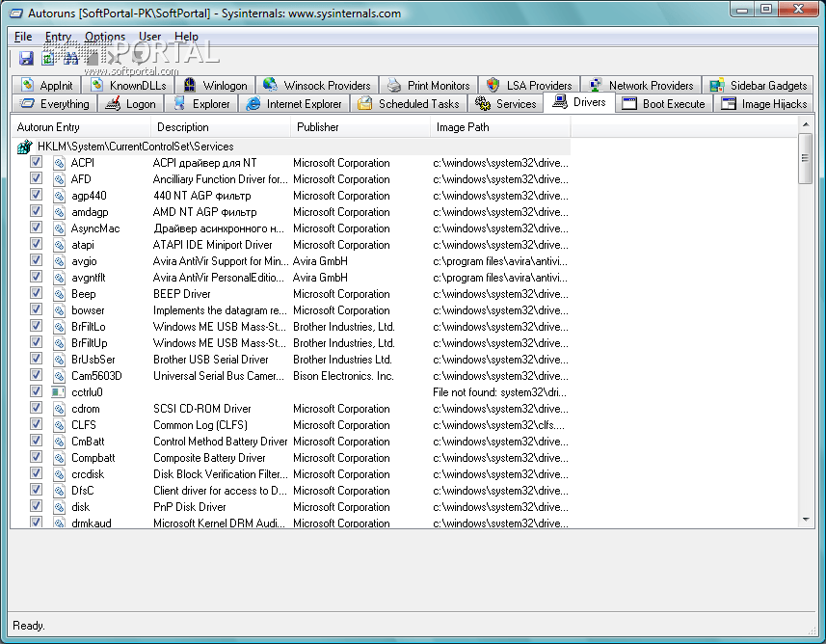Click the ACPI driver file icon

pyautogui.click(x=59, y=163)
